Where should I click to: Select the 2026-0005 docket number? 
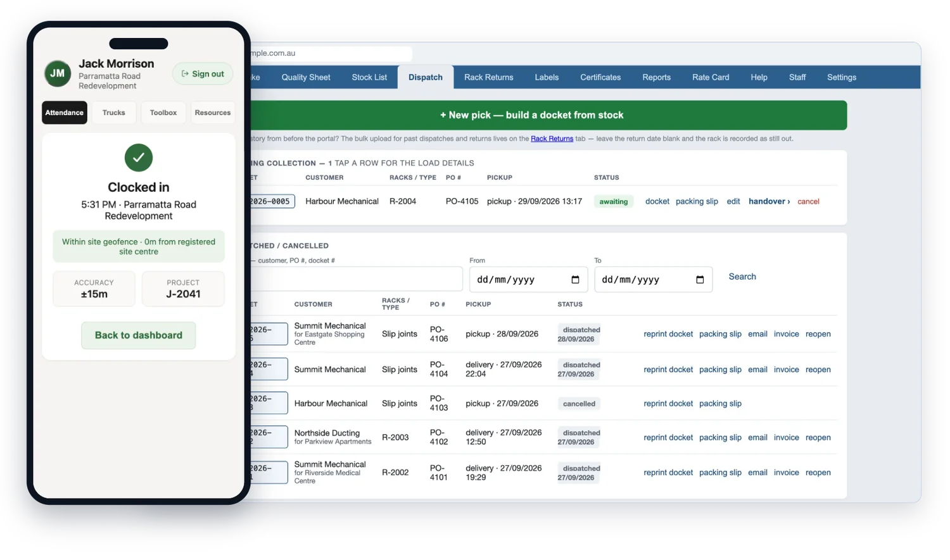click(x=272, y=201)
